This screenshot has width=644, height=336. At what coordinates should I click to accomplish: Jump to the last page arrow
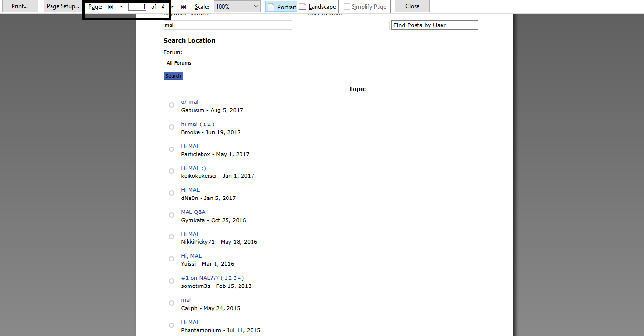point(183,7)
